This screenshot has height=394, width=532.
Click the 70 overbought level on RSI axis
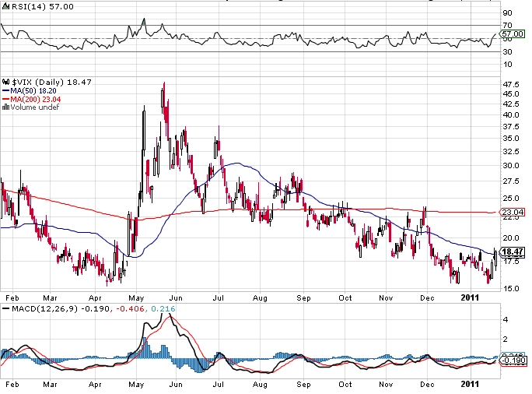pos(508,26)
